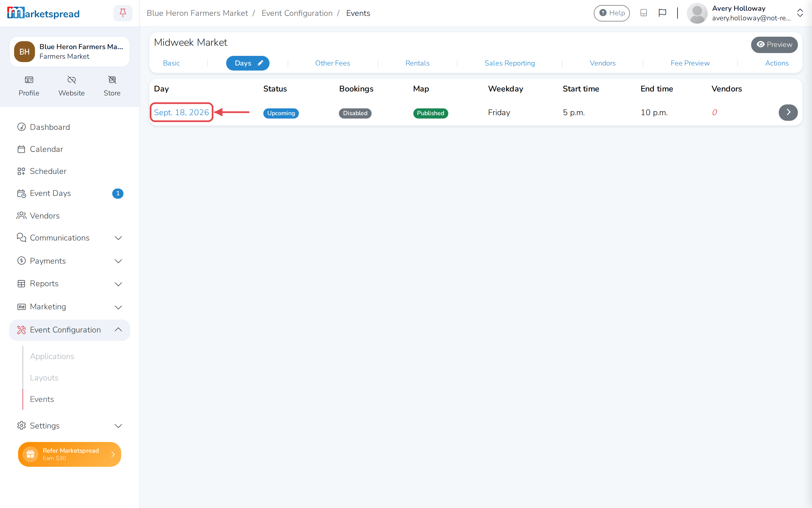This screenshot has width=812, height=508.
Task: Click the Marketspread logo
Action: coord(43,13)
